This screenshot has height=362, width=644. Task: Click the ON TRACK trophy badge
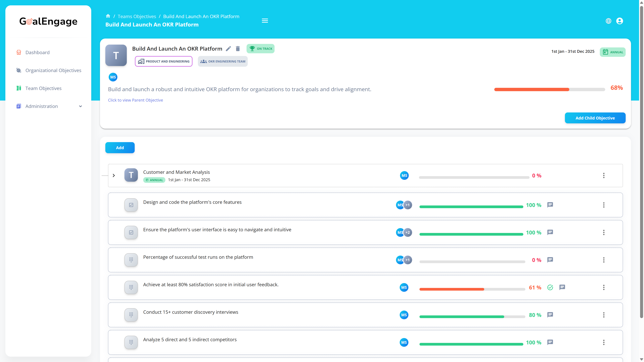click(260, 49)
